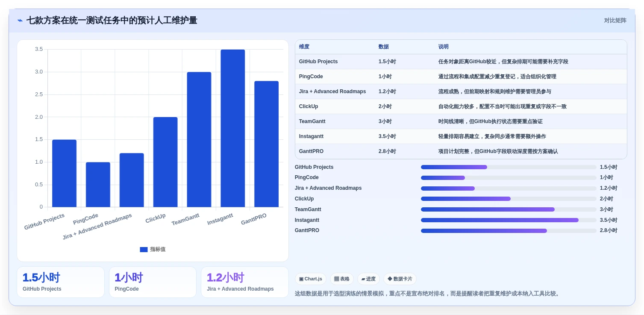Click the 2小时 value after the ClickUp progress bar
Screen dimensions: 644x315
(x=606, y=199)
